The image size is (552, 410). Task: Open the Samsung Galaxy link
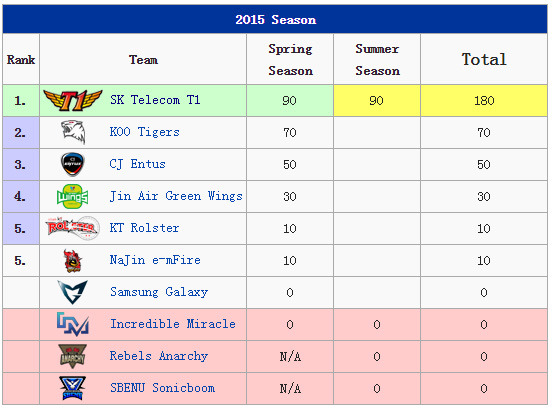[x=159, y=292]
